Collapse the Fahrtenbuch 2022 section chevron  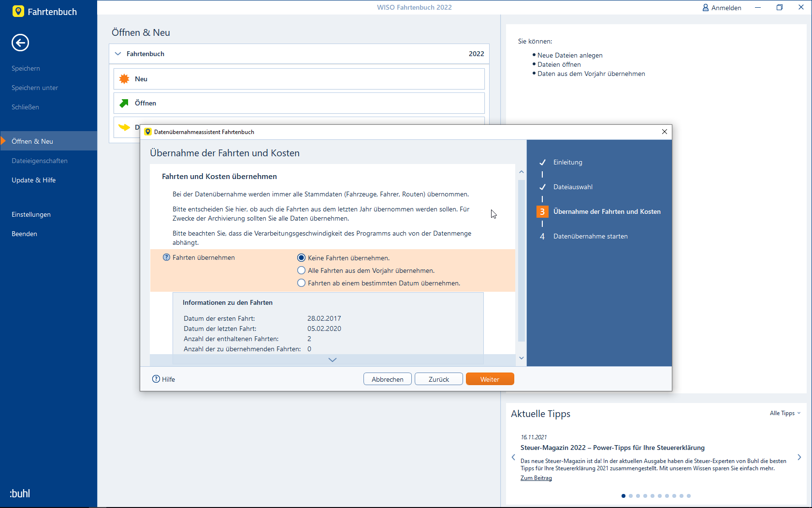(118, 54)
